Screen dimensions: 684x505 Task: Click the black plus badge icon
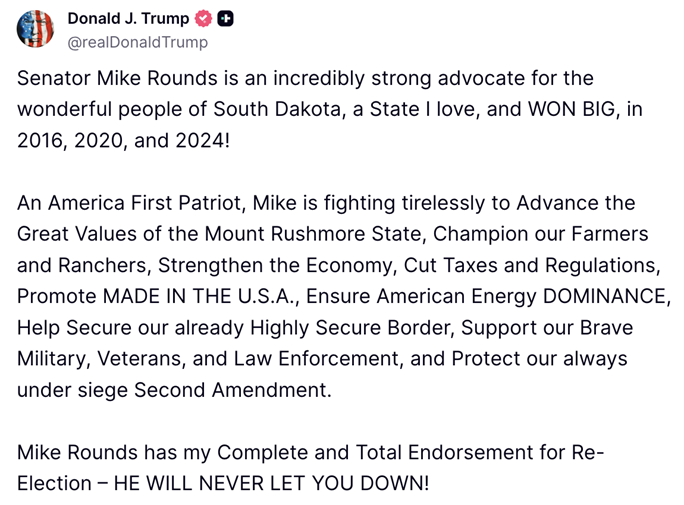(x=226, y=19)
